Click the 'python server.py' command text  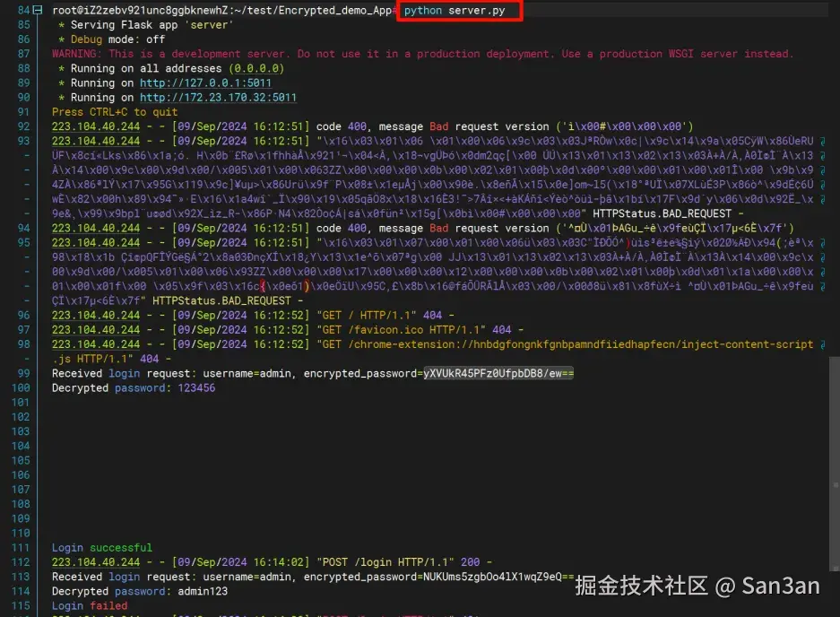455,10
